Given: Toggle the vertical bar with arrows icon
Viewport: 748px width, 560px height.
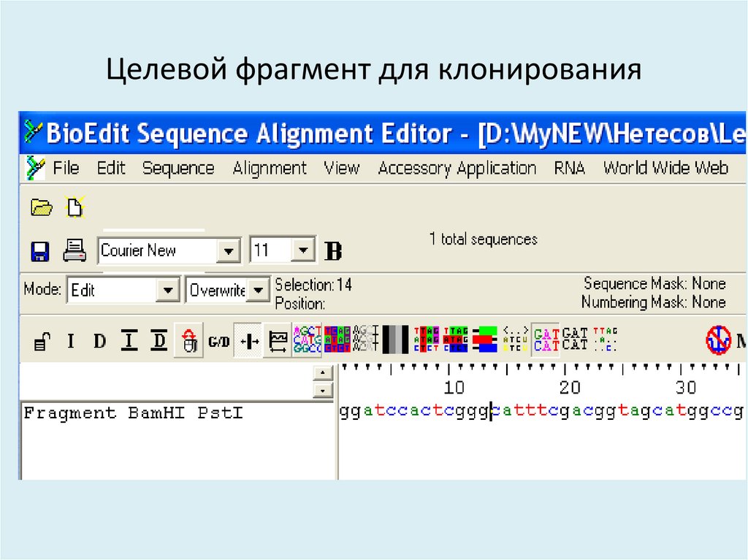Looking at the screenshot, I should pos(248,340).
